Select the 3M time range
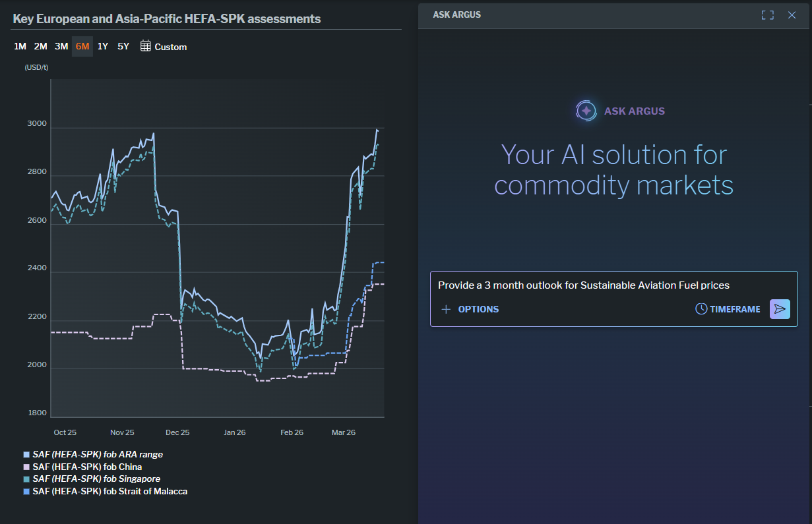This screenshot has width=812, height=524. [61, 46]
